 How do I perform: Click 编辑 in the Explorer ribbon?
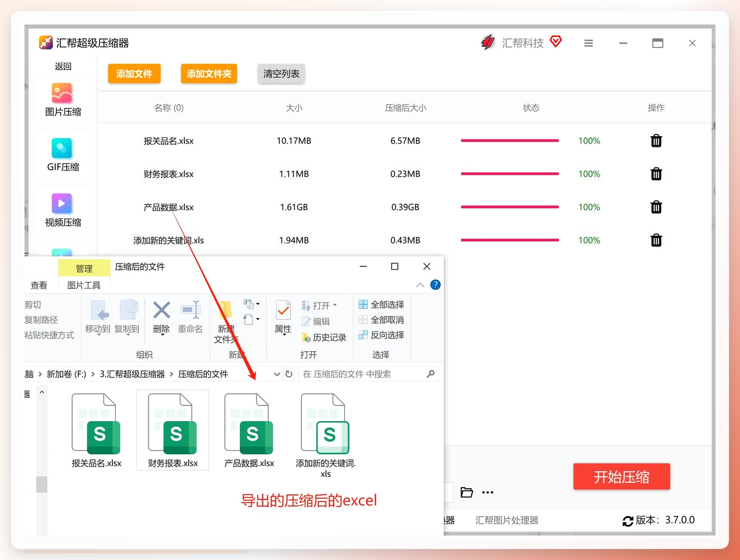pyautogui.click(x=315, y=321)
